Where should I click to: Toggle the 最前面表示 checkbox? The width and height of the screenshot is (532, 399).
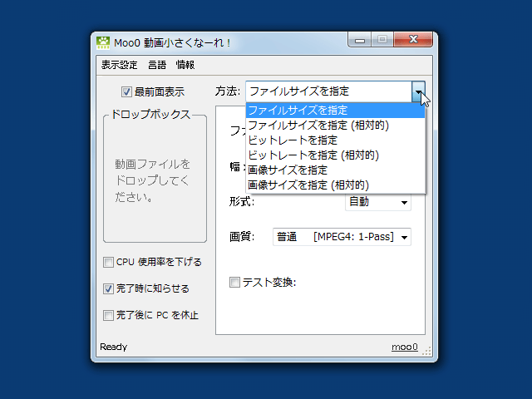[x=126, y=92]
